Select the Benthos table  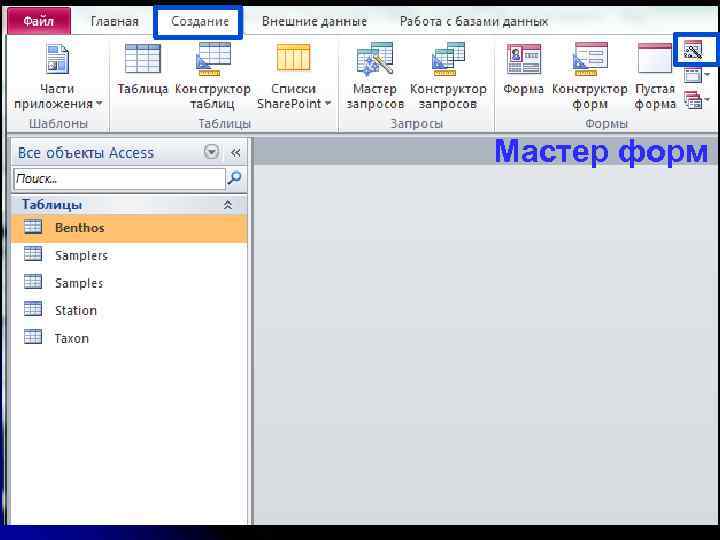[x=129, y=228]
